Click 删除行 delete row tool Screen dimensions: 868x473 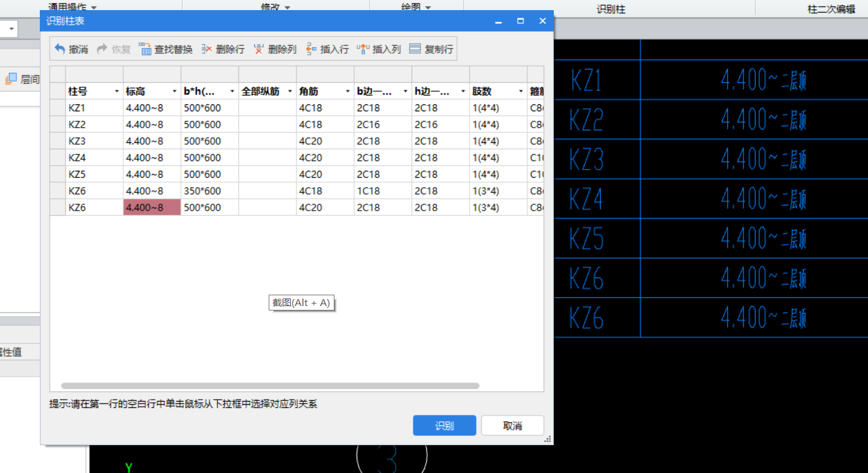coord(223,49)
